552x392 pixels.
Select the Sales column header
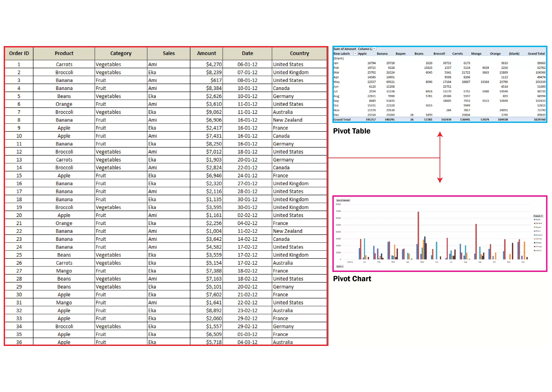pyautogui.click(x=169, y=53)
